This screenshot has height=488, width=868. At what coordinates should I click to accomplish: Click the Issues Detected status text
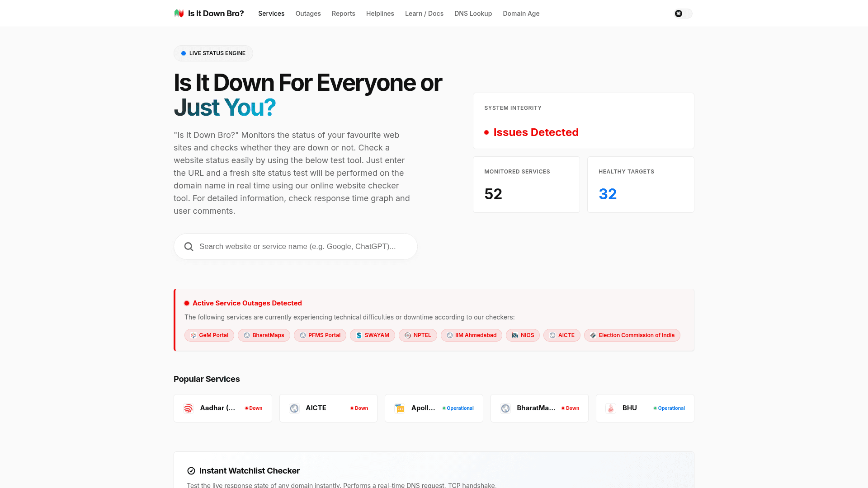coord(536,132)
